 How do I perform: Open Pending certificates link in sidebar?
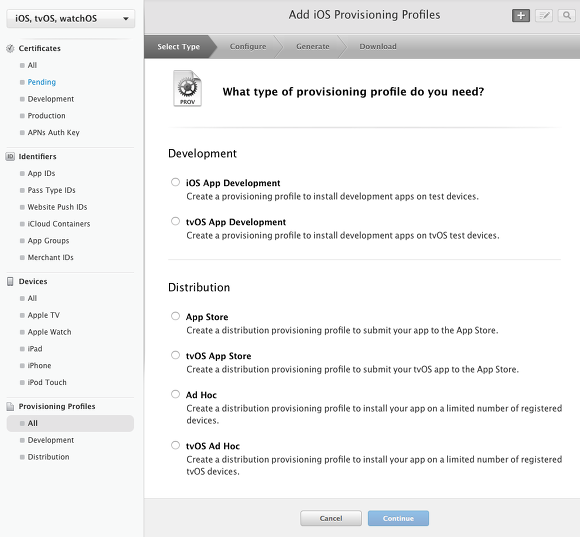click(x=42, y=82)
